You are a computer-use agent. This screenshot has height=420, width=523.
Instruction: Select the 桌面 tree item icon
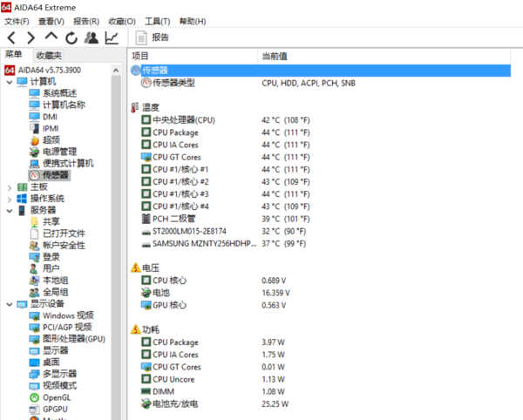pyautogui.click(x=34, y=362)
